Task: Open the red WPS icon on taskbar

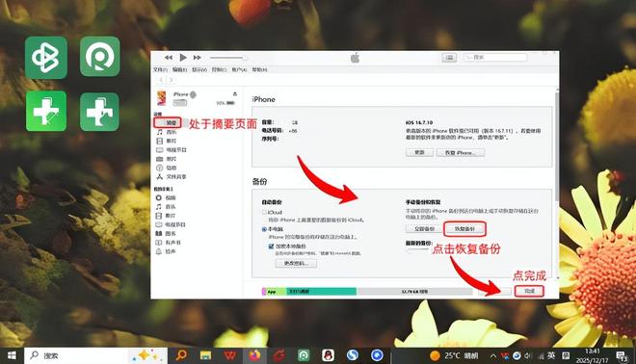Action: coord(230,355)
